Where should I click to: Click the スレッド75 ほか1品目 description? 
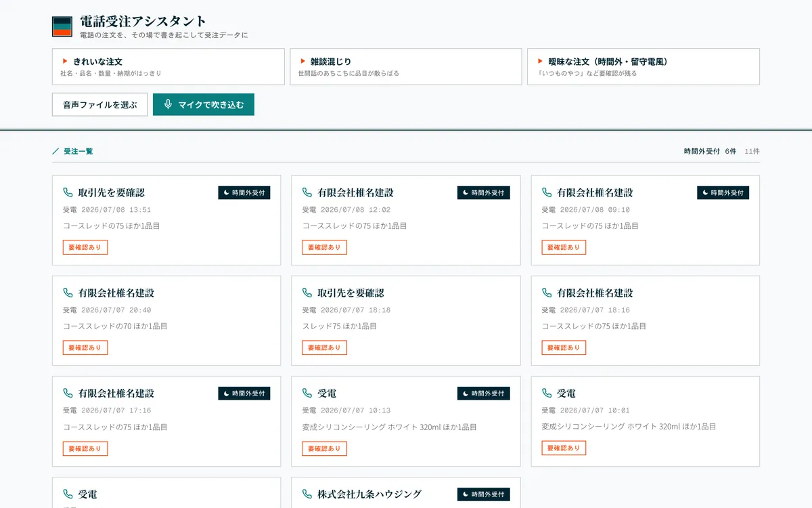pos(340,326)
